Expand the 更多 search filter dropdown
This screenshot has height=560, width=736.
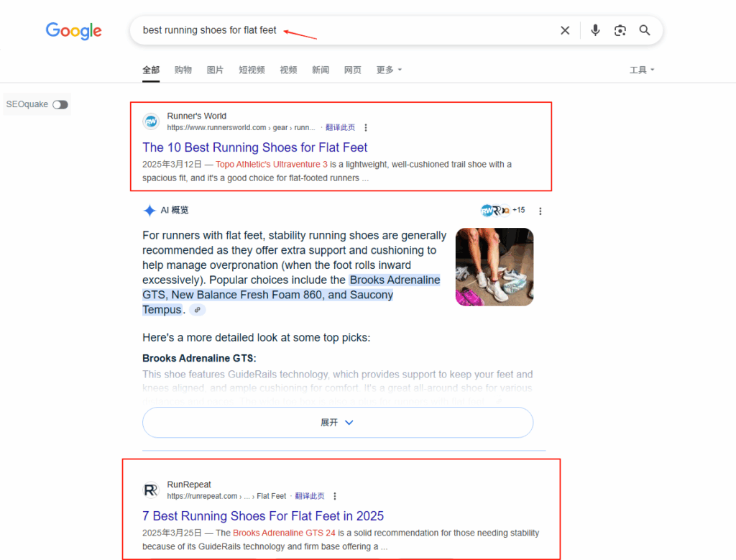tap(389, 70)
